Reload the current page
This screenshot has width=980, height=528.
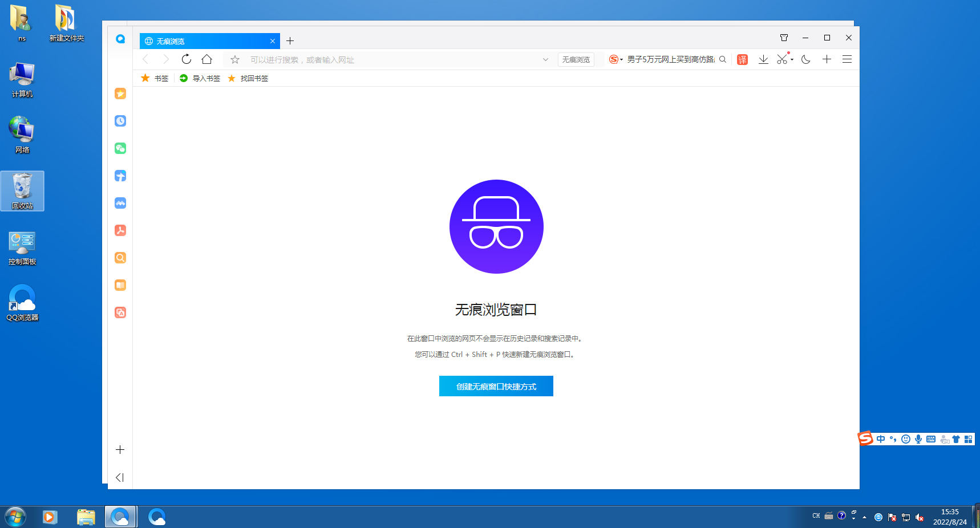(x=187, y=59)
